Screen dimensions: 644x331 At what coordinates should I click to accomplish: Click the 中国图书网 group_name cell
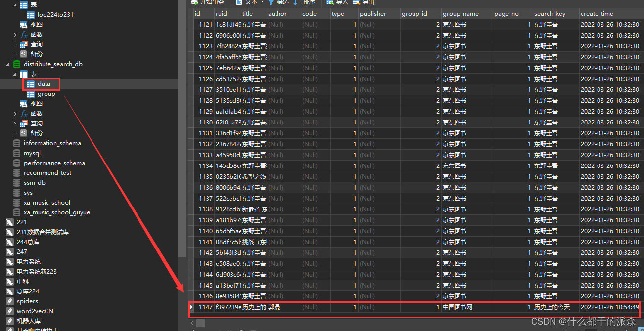pyautogui.click(x=466, y=307)
